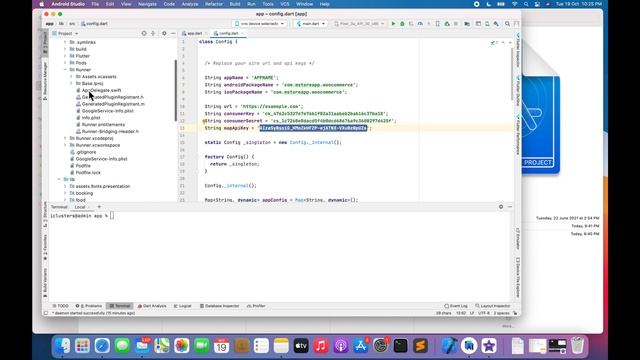Open Mail app in the dock
This screenshot has width=640, height=360.
[x=142, y=346]
